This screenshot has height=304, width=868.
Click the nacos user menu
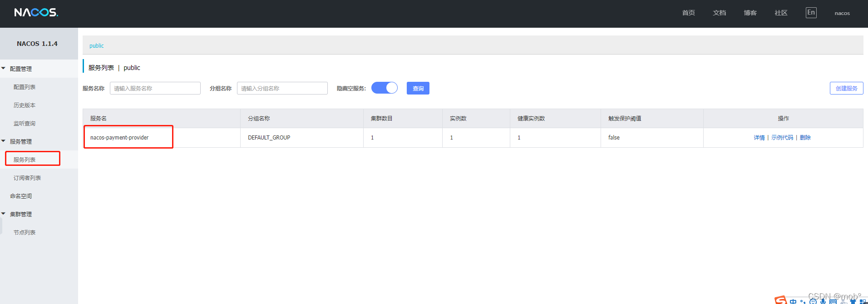point(842,13)
